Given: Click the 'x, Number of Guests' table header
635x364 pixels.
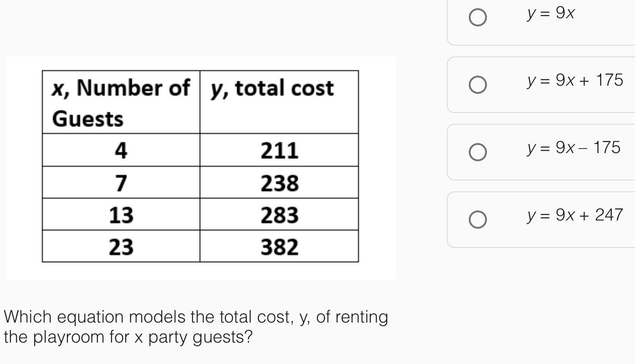Looking at the screenshot, I should point(121,103).
